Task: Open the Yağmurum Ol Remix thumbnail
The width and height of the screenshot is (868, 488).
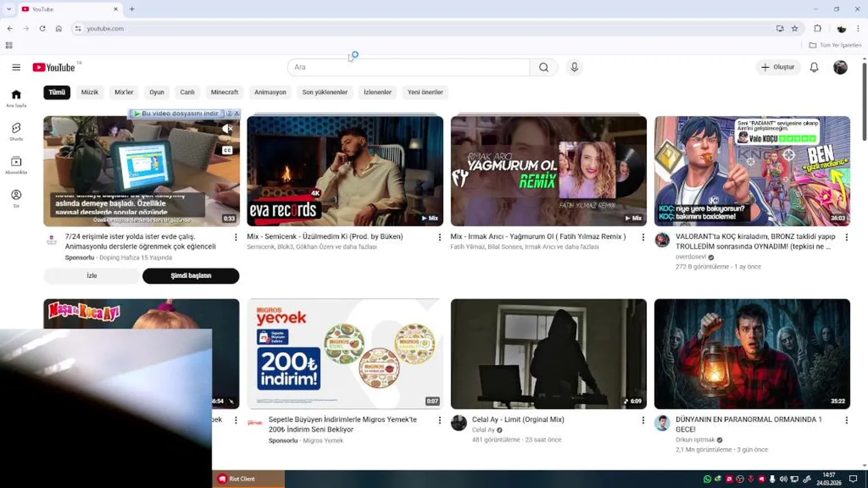Action: [549, 171]
